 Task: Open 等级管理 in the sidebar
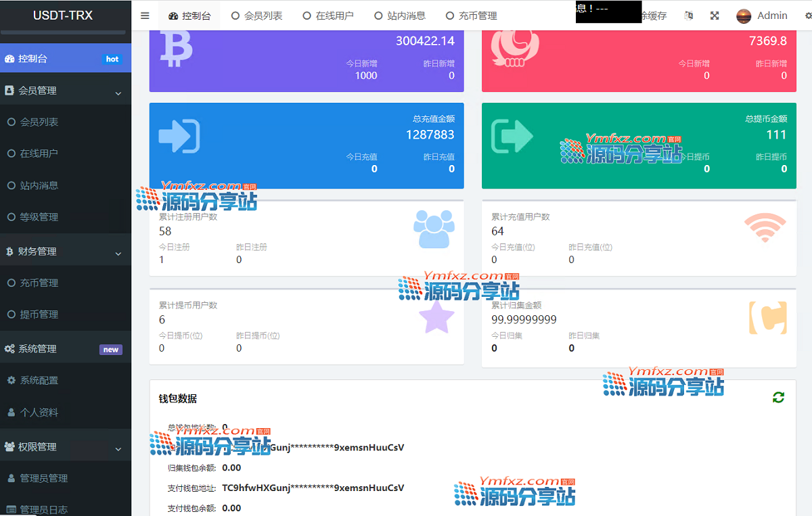[x=39, y=217]
